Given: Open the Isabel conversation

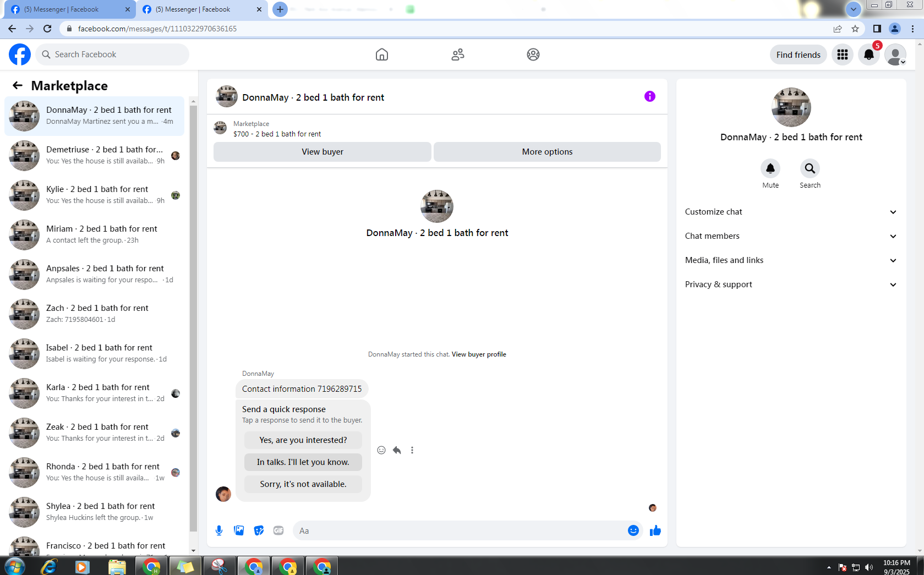Looking at the screenshot, I should tap(95, 354).
